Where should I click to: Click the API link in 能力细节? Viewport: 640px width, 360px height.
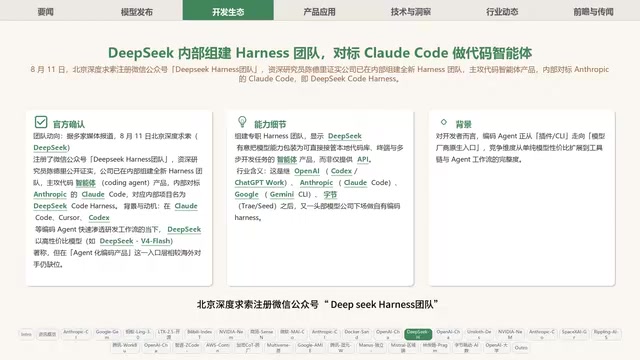pyautogui.click(x=362, y=160)
